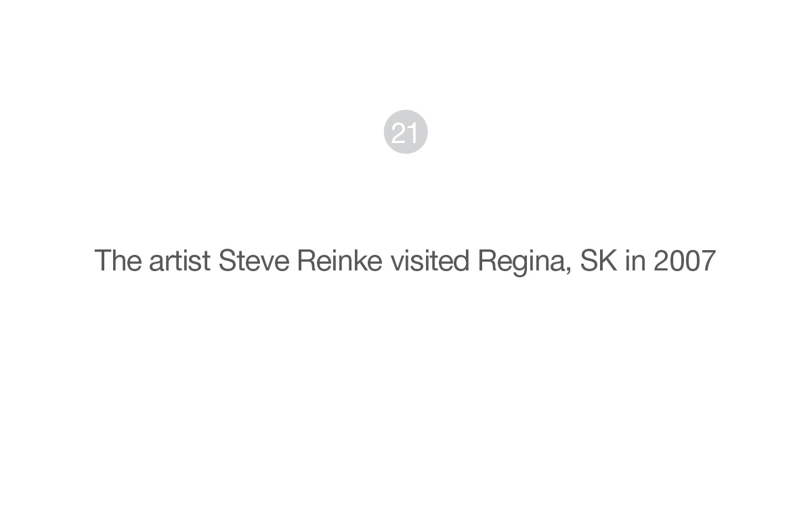The height and width of the screenshot is (526, 812).
Task: Click the digit 1 inside the gray badge
Action: pos(413,133)
